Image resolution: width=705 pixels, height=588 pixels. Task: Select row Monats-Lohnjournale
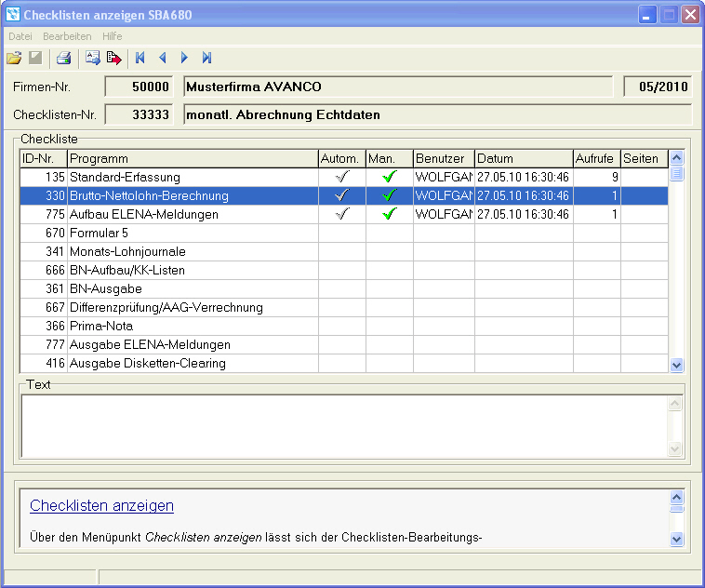(344, 251)
